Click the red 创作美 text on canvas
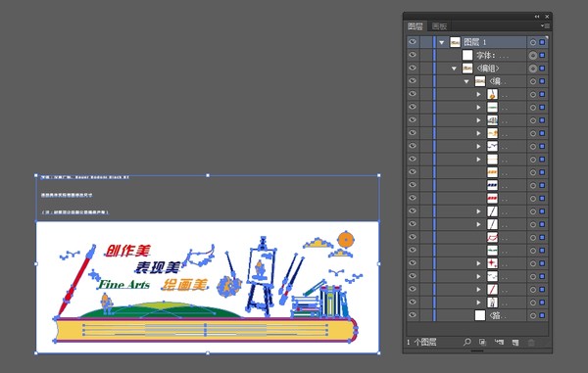This screenshot has height=373, width=588. [x=127, y=251]
